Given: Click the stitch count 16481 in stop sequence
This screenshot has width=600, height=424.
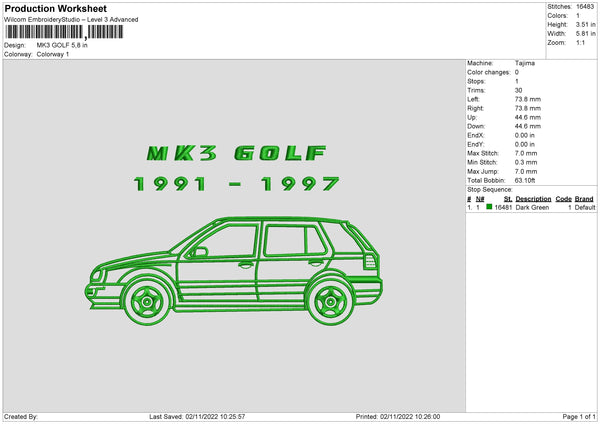Looking at the screenshot, I should click(503, 207).
